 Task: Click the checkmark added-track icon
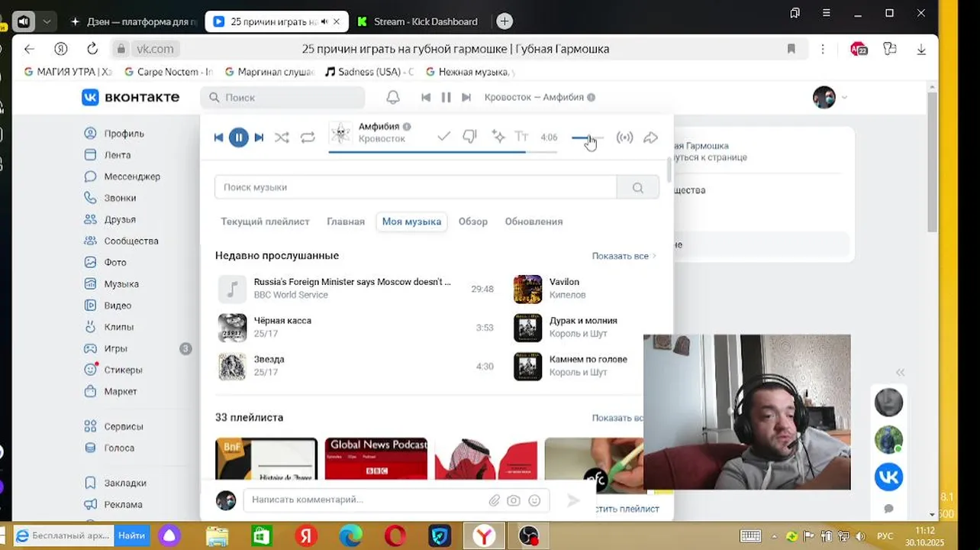click(x=443, y=137)
